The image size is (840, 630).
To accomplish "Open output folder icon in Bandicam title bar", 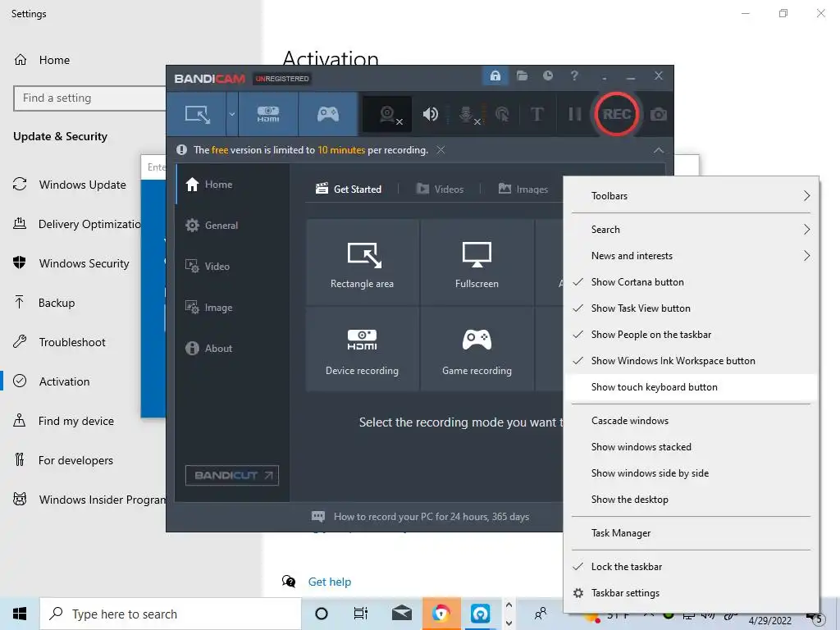I will (523, 75).
